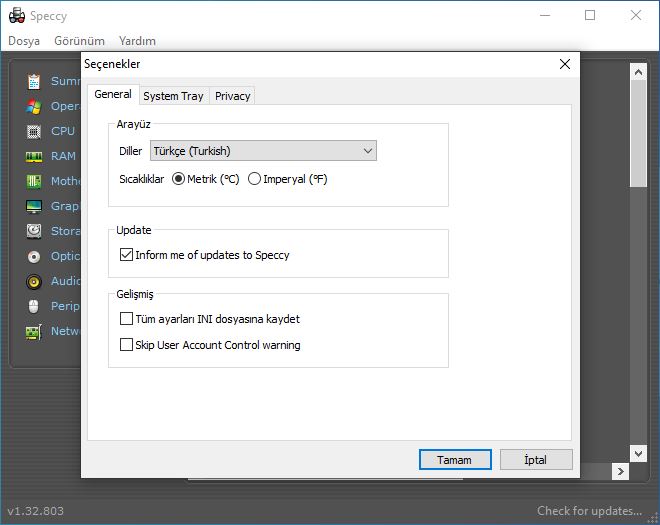Viewport: 660px width, 525px height.
Task: Click the CPU label in sidebar
Action: (63, 131)
